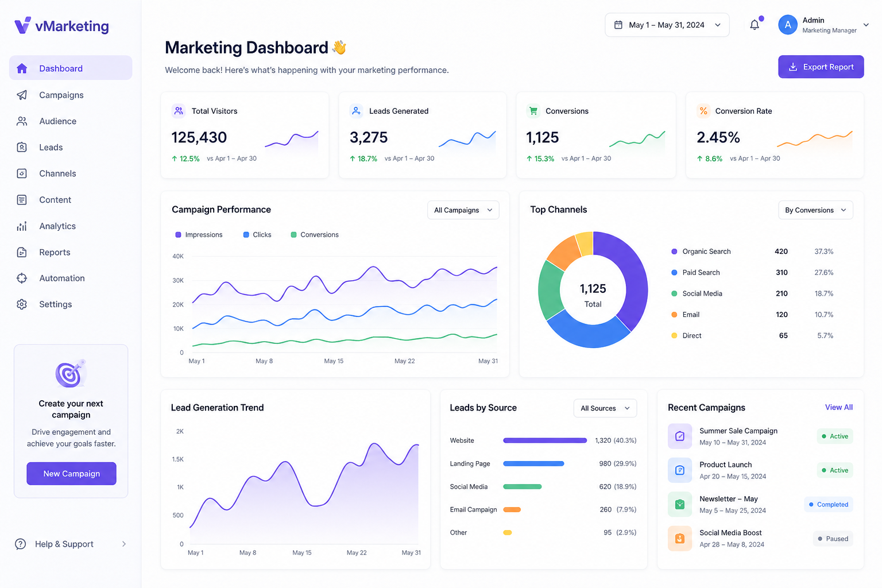This screenshot has width=882, height=588.
Task: Click the Help & Support question icon
Action: pyautogui.click(x=21, y=544)
